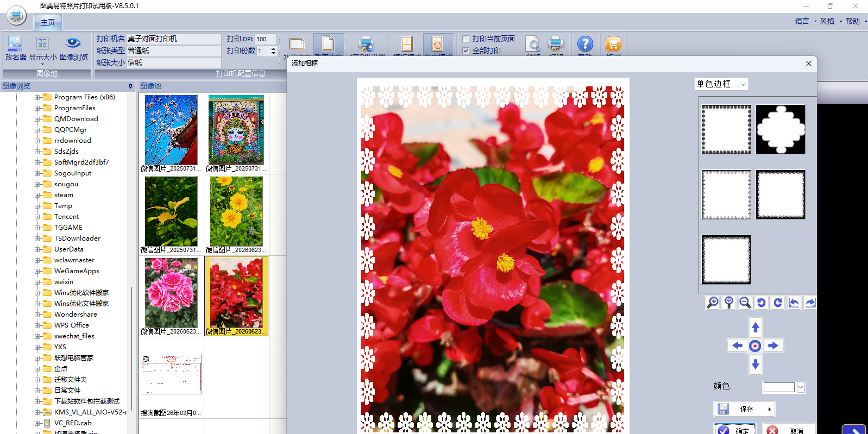Open the print preview magnifier icon
868x434 pixels.
pos(533,45)
